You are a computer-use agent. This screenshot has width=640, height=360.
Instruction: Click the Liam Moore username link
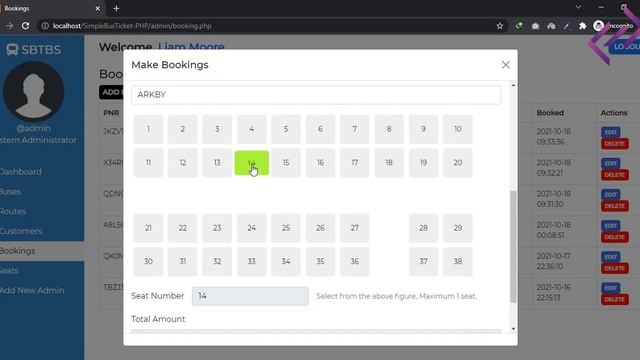tap(191, 47)
